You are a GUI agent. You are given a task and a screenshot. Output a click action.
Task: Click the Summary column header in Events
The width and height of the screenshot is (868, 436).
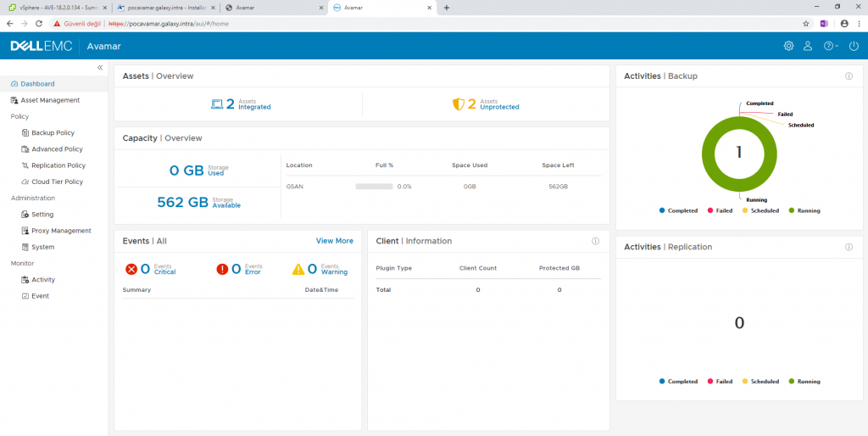136,290
